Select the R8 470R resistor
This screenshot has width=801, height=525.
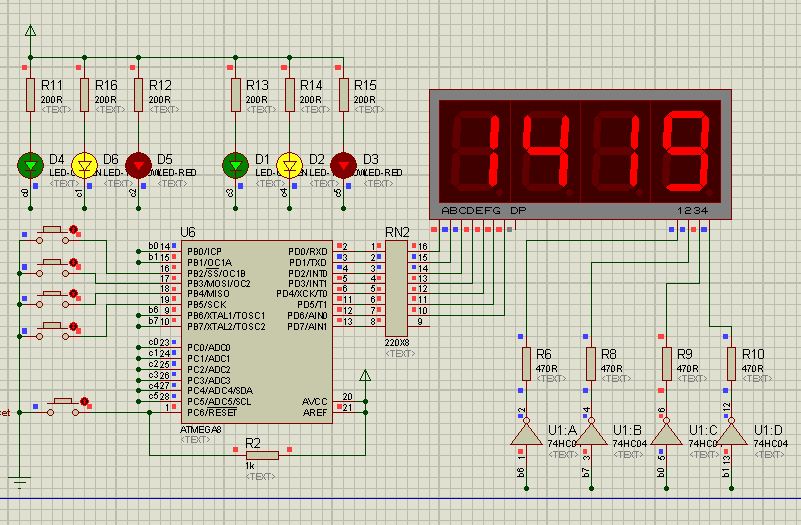592,363
